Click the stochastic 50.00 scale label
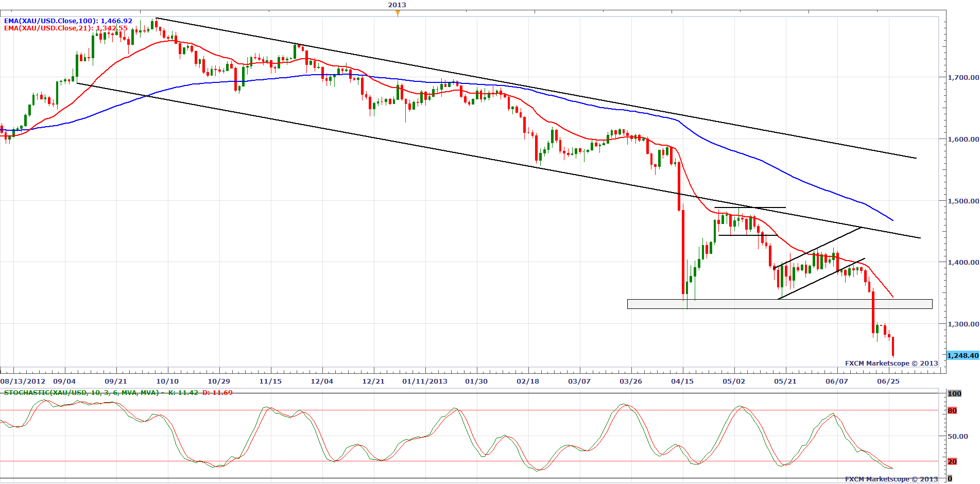The image size is (980, 484). click(x=958, y=436)
